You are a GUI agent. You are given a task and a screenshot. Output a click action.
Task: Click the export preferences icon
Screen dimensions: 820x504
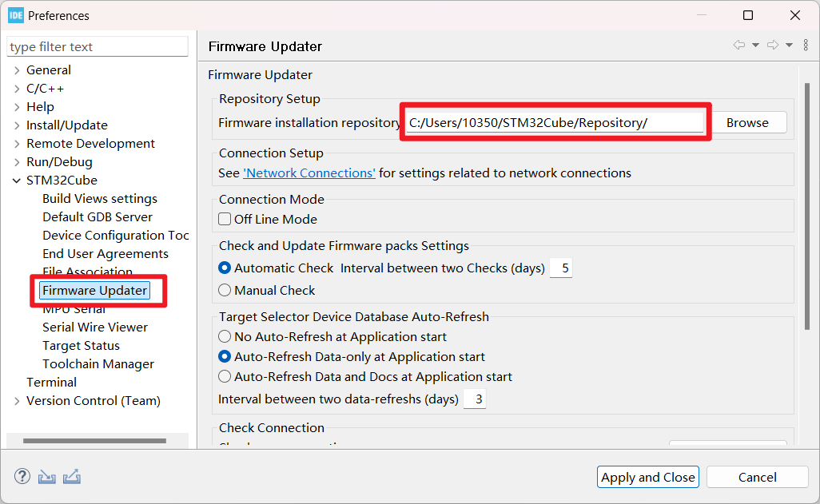click(72, 476)
